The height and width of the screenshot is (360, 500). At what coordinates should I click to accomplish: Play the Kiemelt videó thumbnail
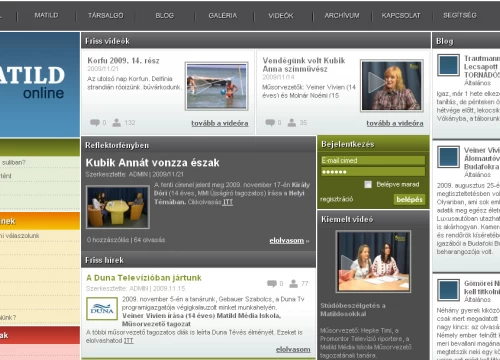(x=373, y=262)
